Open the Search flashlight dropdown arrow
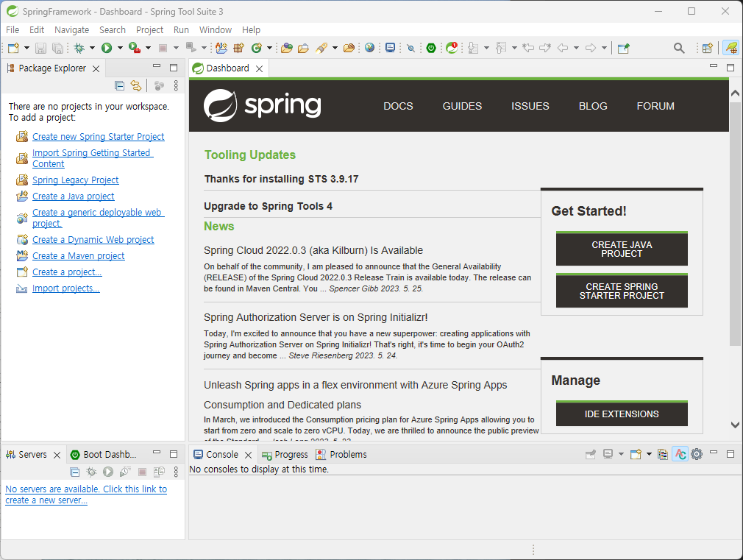Screen dimensions: 743x560 point(335,48)
